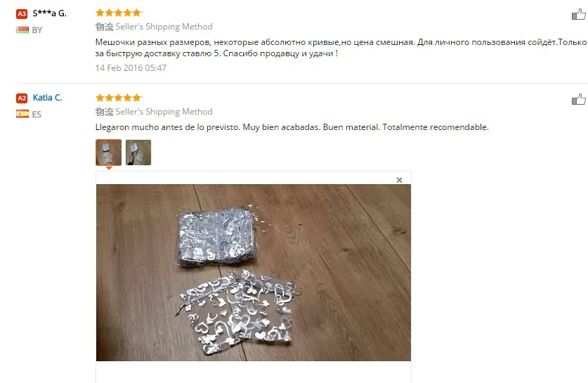The height and width of the screenshot is (383, 588).
Task: Click the Spain flag icon
Action: (22, 114)
